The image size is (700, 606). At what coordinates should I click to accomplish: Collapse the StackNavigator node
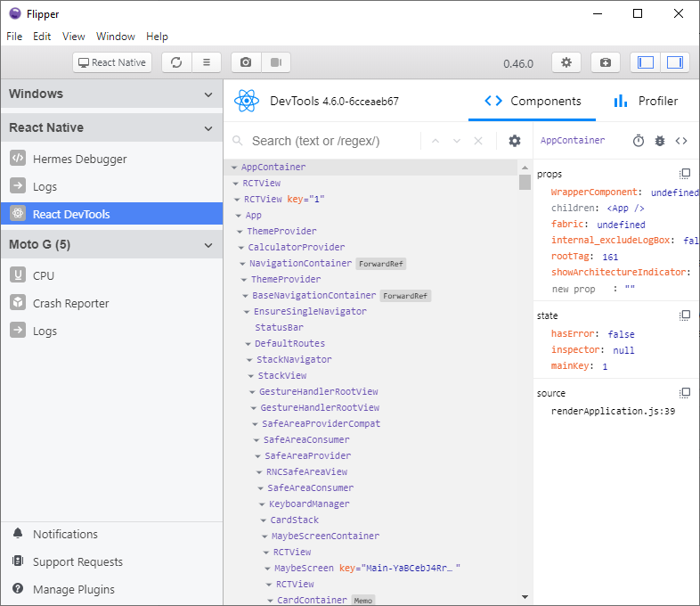pyautogui.click(x=249, y=360)
